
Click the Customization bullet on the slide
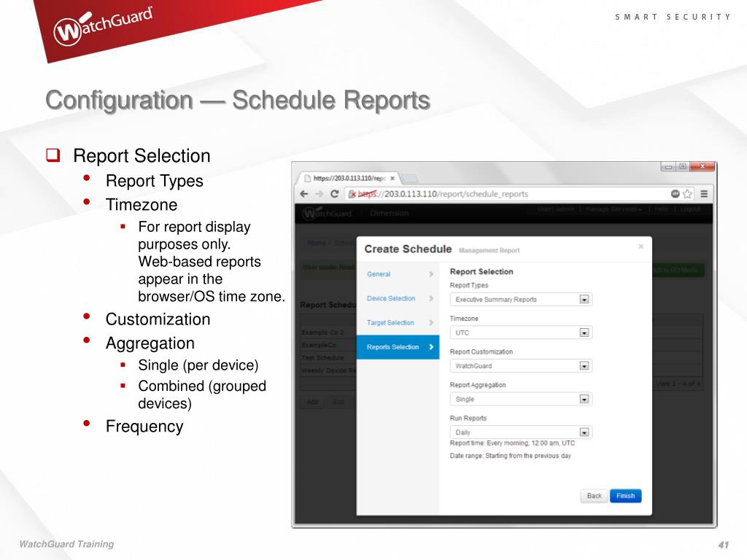coord(158,319)
